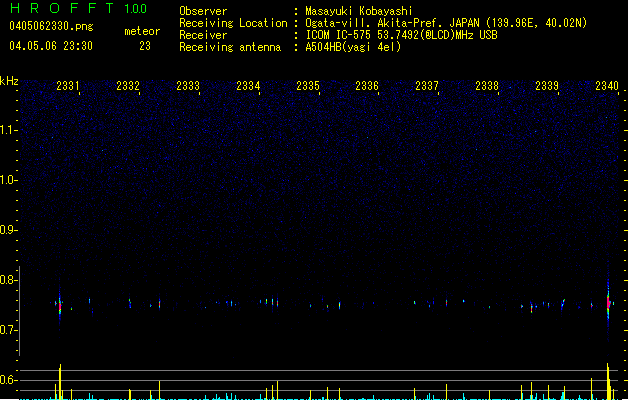
Task: Click the 0.6 kHz axis label
Action: pyautogui.click(x=9, y=380)
